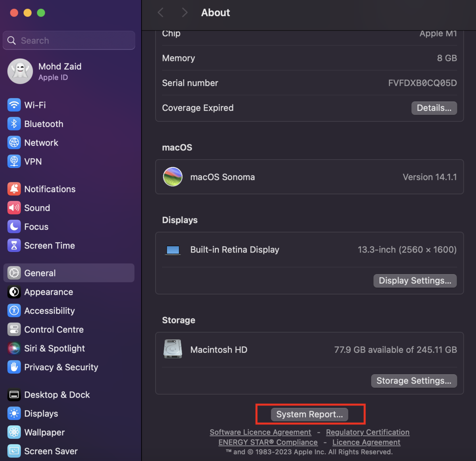Click the Version 14.1.1 text
476x461 pixels.
pyautogui.click(x=430, y=177)
